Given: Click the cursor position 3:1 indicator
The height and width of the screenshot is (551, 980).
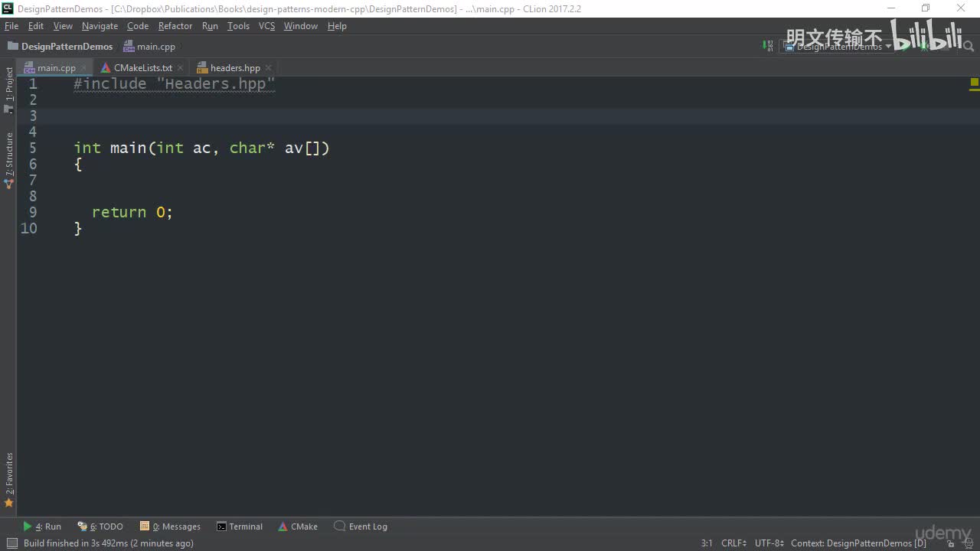Looking at the screenshot, I should [707, 543].
